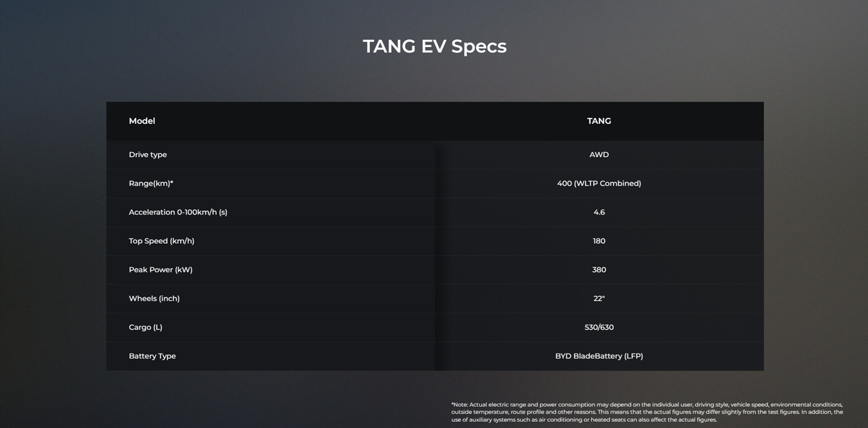The height and width of the screenshot is (428, 868).
Task: Click the TANG column header
Action: pos(599,121)
